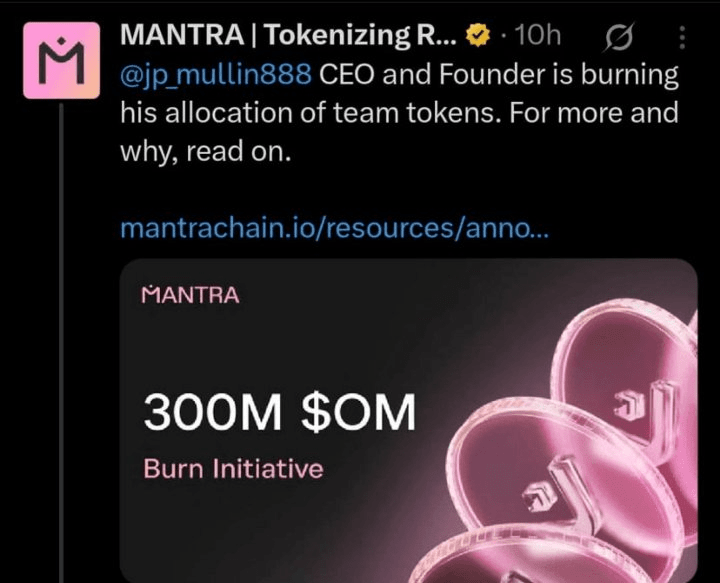The width and height of the screenshot is (720, 583).
Task: Open the MANTRA pink profile avatar
Action: pyautogui.click(x=61, y=61)
